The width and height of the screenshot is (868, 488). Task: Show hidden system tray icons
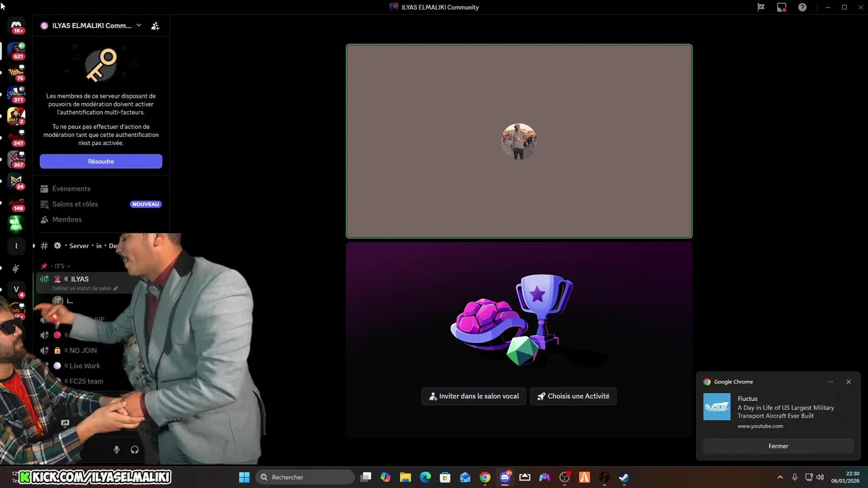780,477
